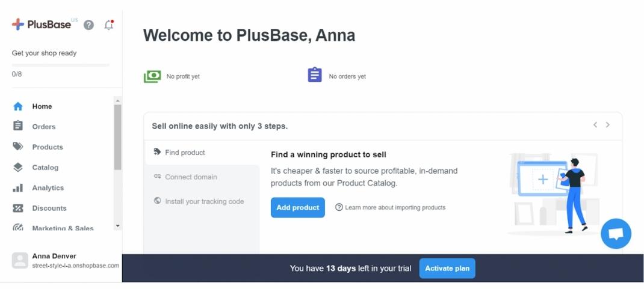Click the help question mark icon
Screen dimensions: 644x289
[88, 25]
